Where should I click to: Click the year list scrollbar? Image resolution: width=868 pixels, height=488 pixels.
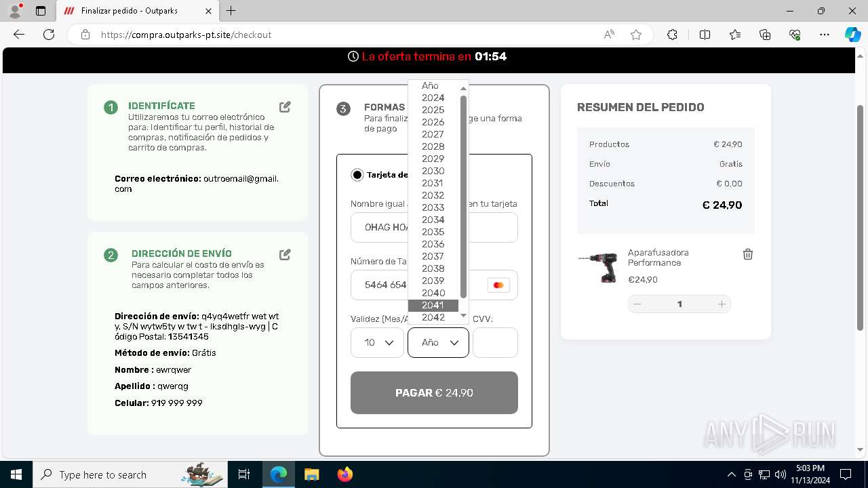point(464,197)
